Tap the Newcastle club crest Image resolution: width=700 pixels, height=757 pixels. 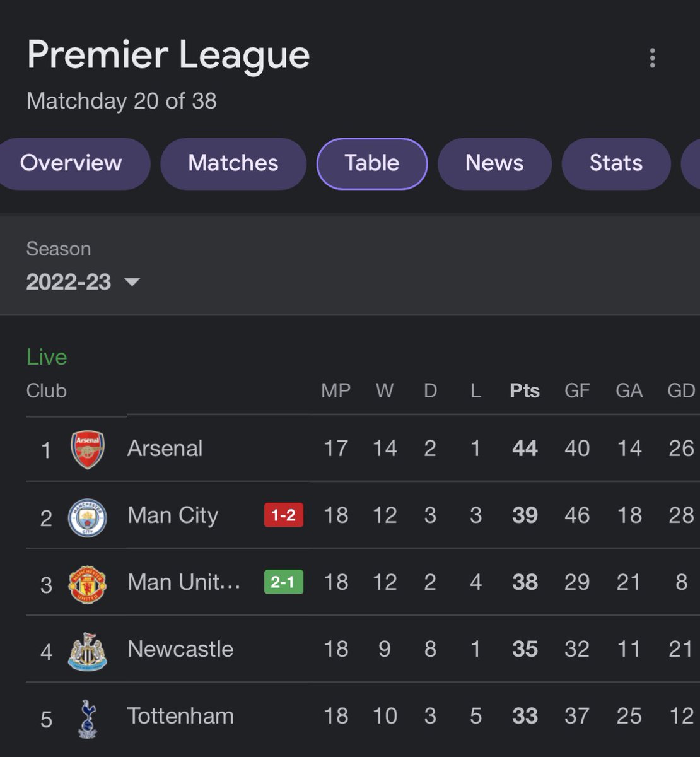coord(88,651)
